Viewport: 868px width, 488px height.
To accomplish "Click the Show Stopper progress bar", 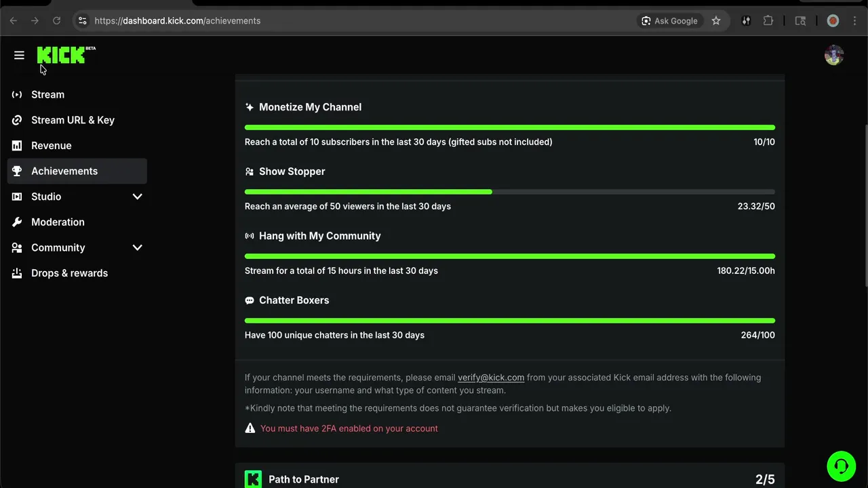I will [x=509, y=192].
